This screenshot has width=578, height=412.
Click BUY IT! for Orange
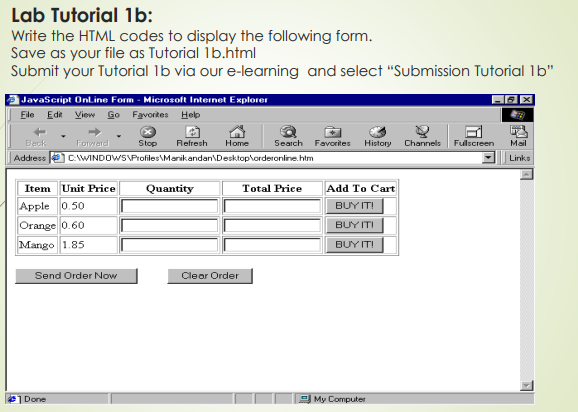pyautogui.click(x=355, y=225)
